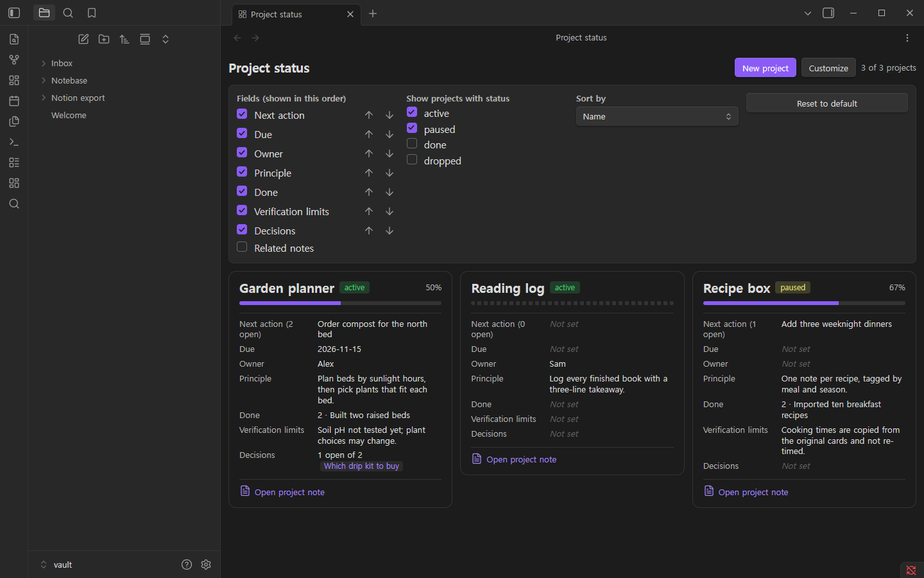The height and width of the screenshot is (578, 924).
Task: Open the Sort by Name dropdown
Action: (x=657, y=116)
